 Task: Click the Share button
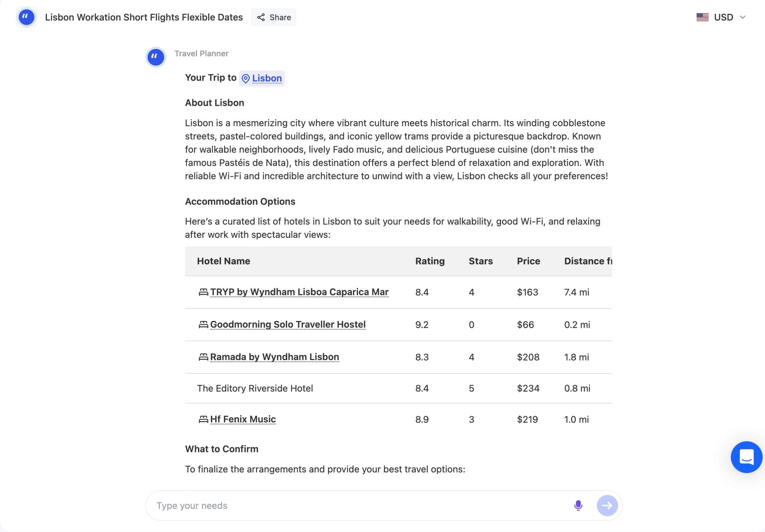click(x=274, y=17)
